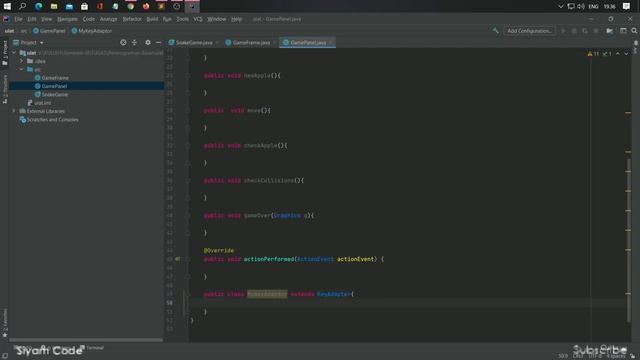Screen dimensions: 640x360
Task: Click src breadcrumb in navigation bar
Action: 24,31
